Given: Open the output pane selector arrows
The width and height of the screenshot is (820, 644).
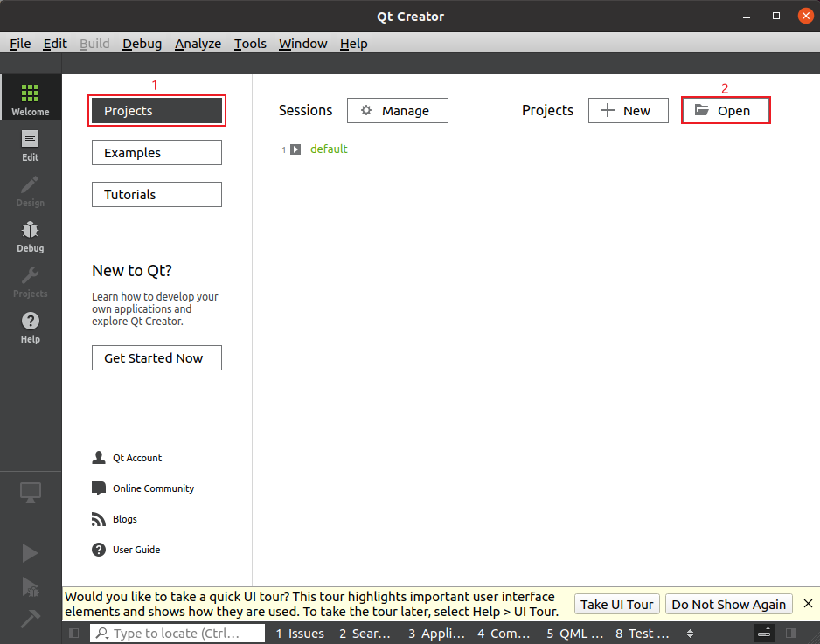Looking at the screenshot, I should [x=690, y=633].
